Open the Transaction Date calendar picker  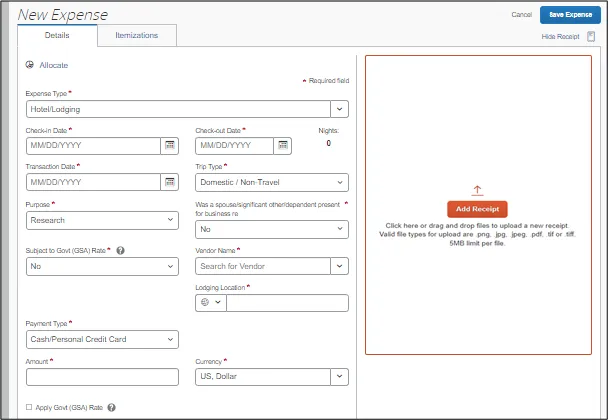pos(169,182)
